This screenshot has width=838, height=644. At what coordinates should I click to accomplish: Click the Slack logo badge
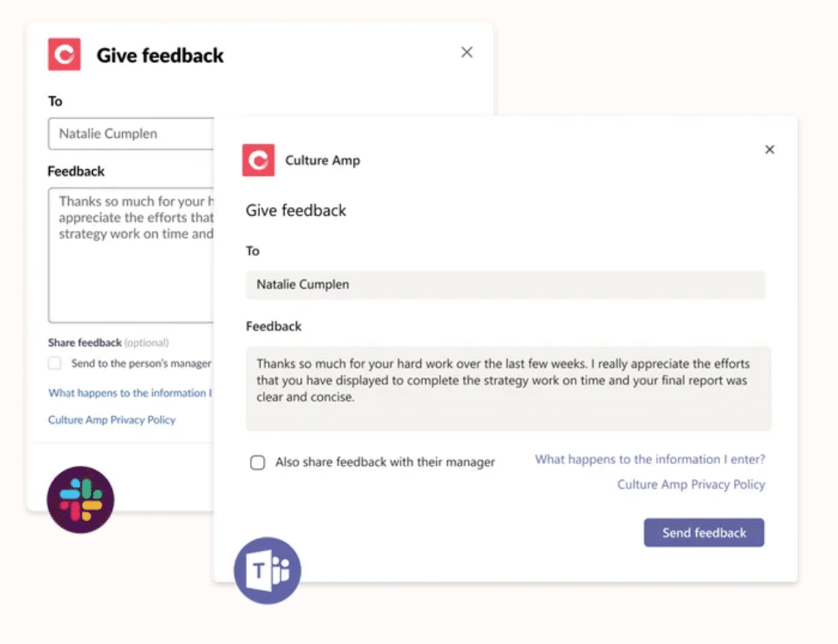tap(81, 500)
